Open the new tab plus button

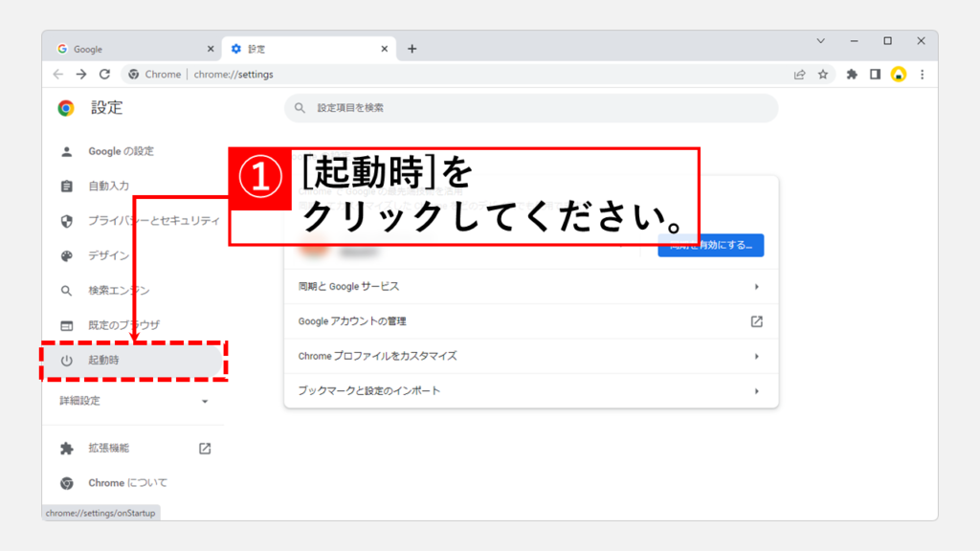[x=412, y=49]
